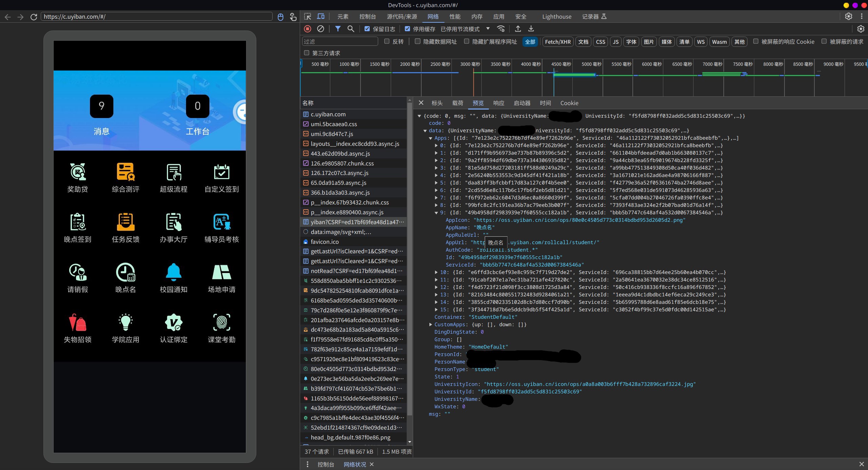Click the record network log button
868x470 pixels.
click(308, 29)
